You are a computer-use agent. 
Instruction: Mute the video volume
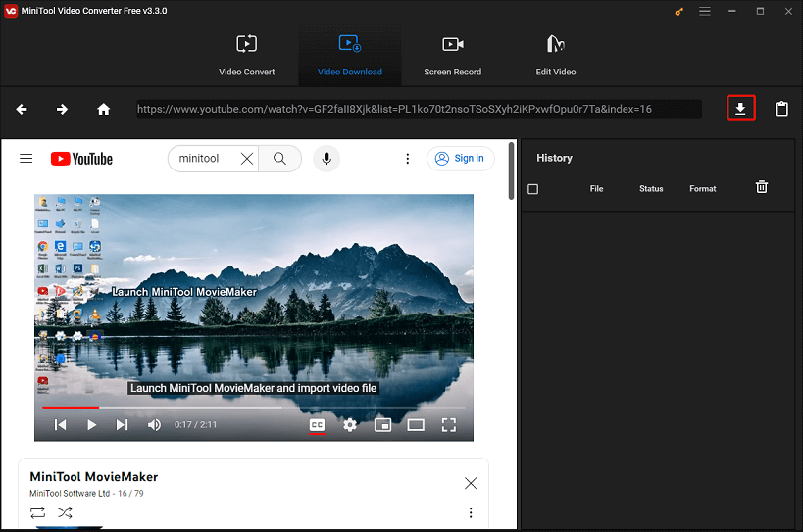[x=154, y=424]
